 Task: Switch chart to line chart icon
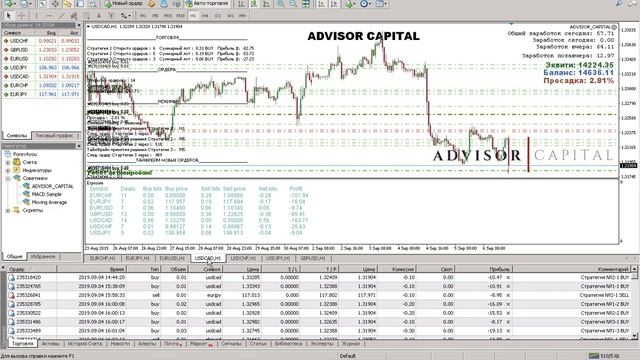[266, 4]
